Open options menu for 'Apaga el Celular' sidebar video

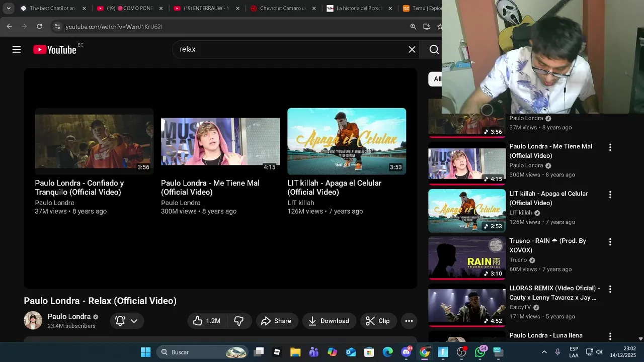tap(610, 195)
